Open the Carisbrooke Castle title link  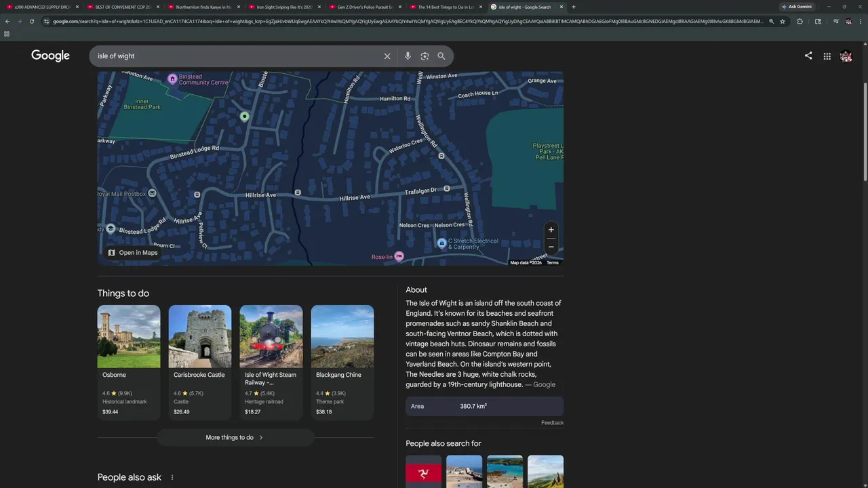199,375
